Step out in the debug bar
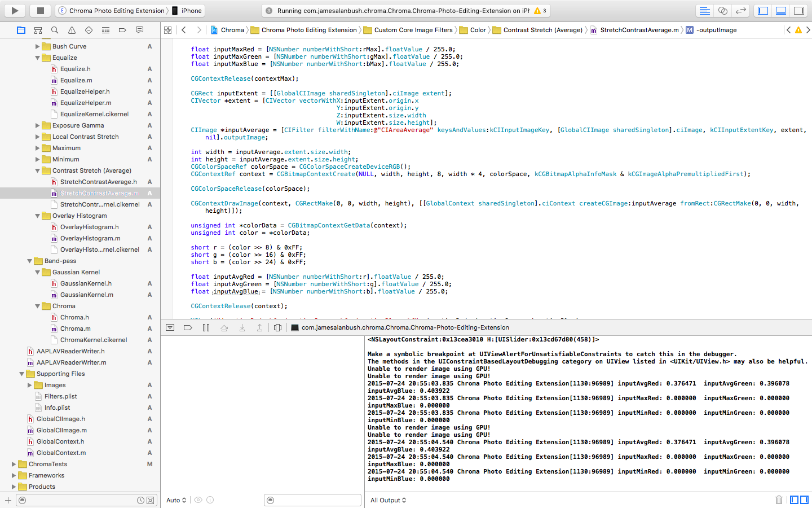Screen dimensions: 812x508 pyautogui.click(x=259, y=327)
